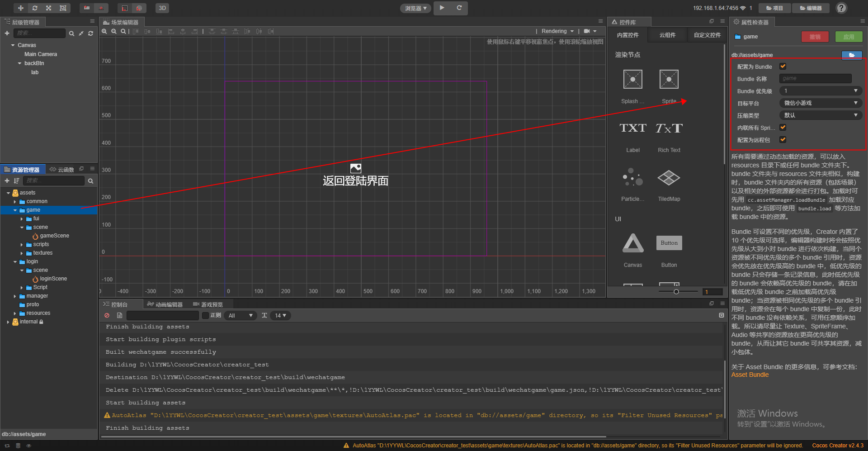The height and width of the screenshot is (451, 868).
Task: Collapse all nodes in hierarchy panel
Action: 81,33
